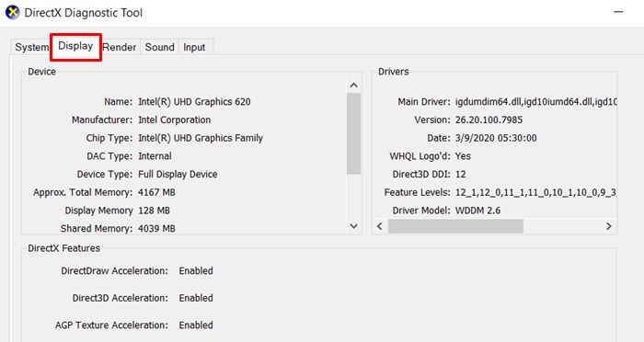The height and width of the screenshot is (342, 644).
Task: Click the Manufacturer: field label
Action: tap(102, 120)
